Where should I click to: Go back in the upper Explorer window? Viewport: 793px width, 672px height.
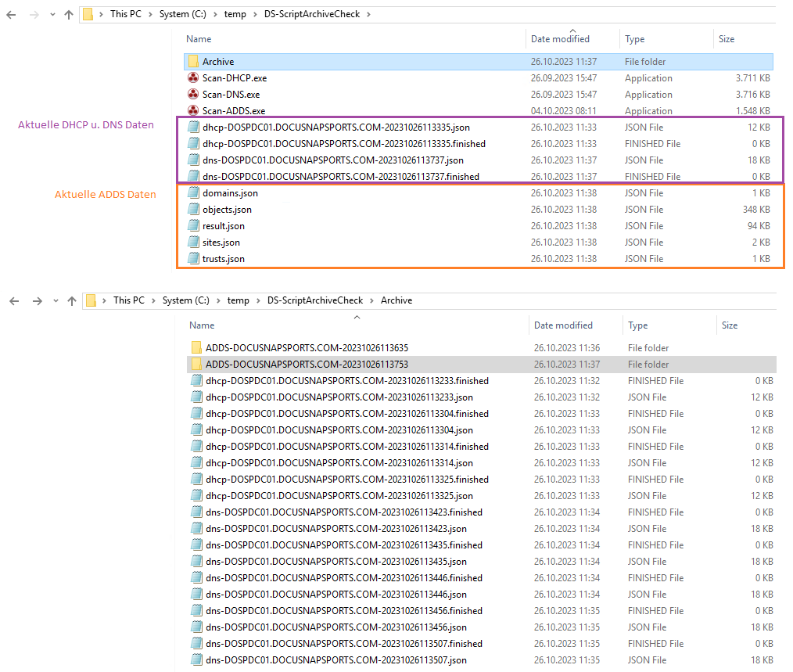point(11,15)
